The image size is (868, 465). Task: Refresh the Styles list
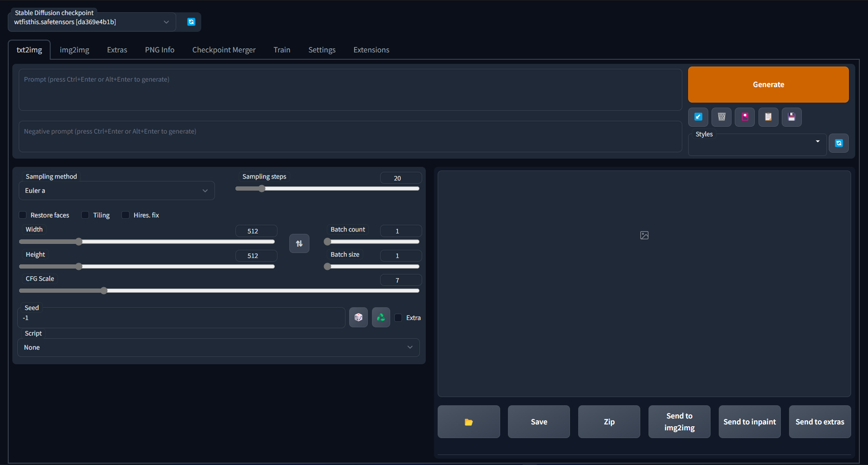click(839, 143)
